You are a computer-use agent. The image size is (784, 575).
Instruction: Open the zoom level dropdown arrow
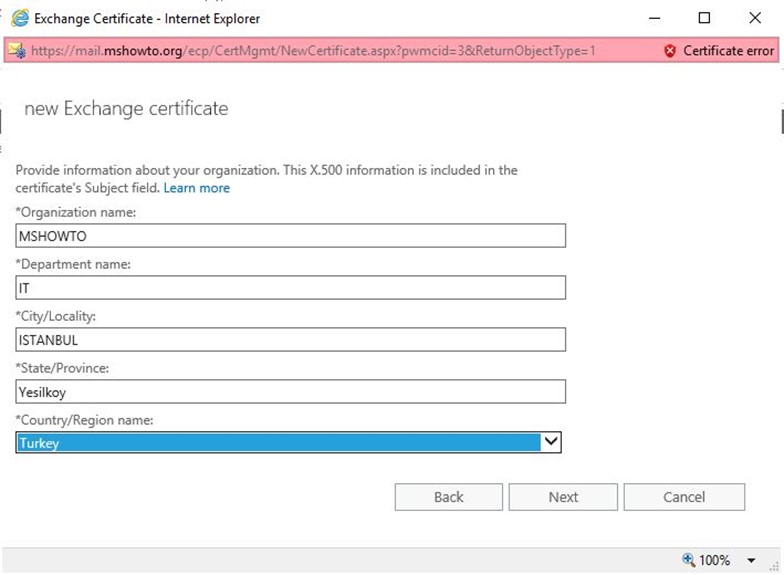(751, 560)
